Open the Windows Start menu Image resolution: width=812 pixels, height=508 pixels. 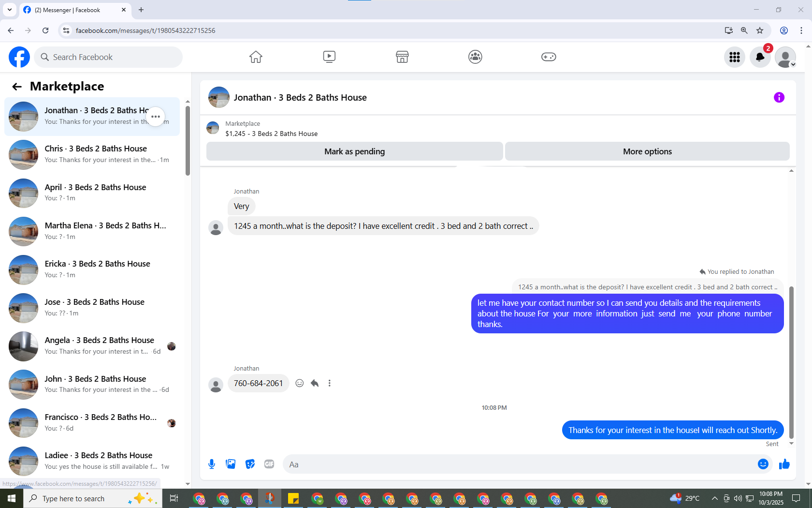point(12,498)
